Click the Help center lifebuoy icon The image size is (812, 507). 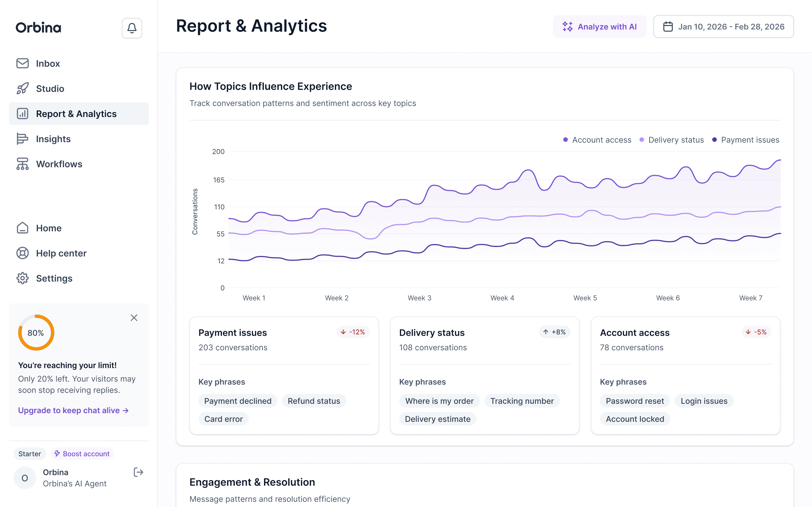(23, 253)
